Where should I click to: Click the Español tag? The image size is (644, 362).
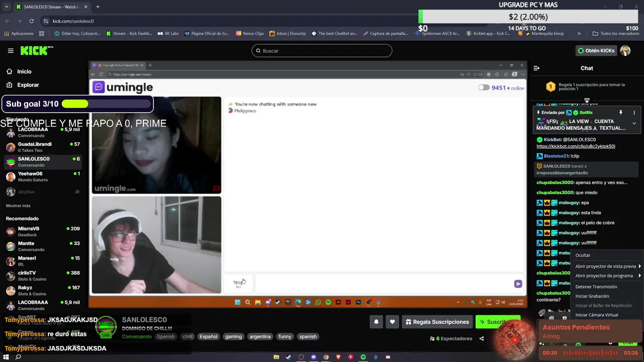208,337
